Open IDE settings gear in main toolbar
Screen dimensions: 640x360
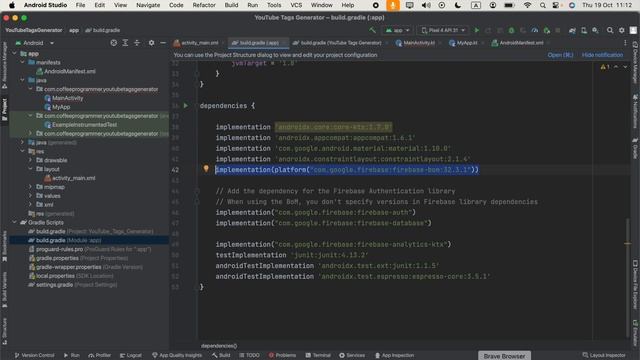(622, 30)
